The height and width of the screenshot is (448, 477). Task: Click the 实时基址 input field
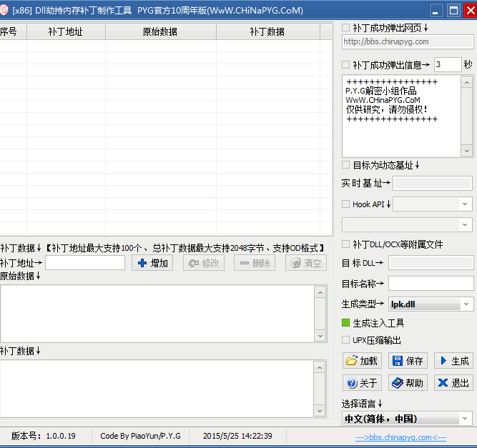click(433, 183)
